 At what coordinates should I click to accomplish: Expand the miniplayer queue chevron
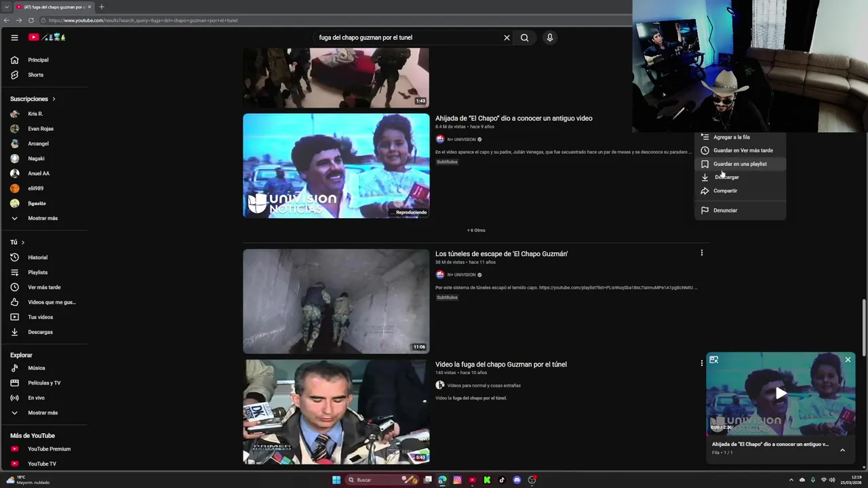(842, 450)
